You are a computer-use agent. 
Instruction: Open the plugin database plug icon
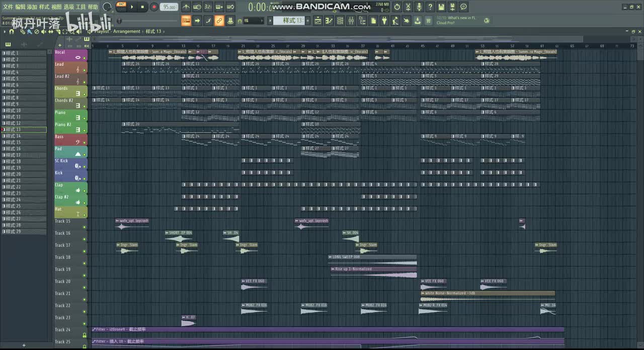(384, 21)
